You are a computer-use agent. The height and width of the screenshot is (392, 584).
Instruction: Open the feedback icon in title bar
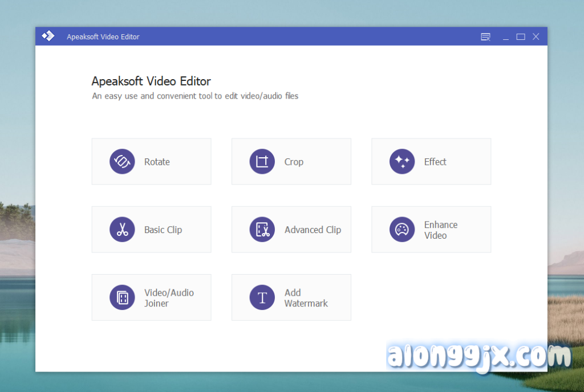[x=485, y=37]
